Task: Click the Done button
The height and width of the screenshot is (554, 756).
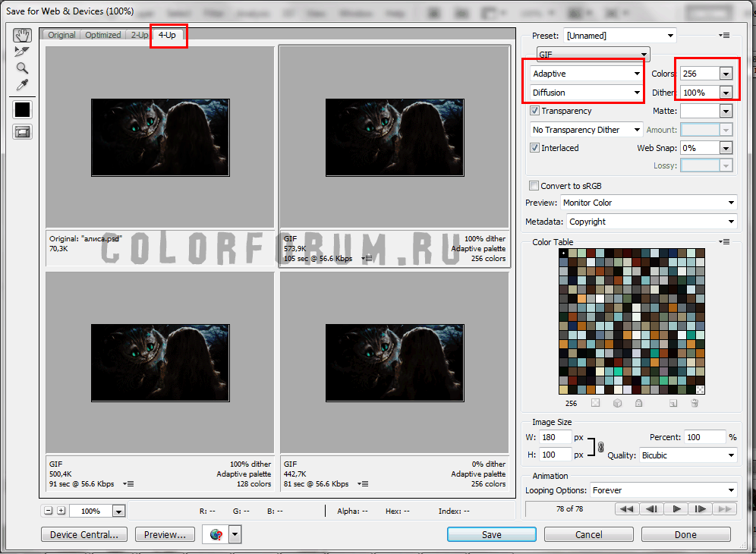Action: point(685,534)
